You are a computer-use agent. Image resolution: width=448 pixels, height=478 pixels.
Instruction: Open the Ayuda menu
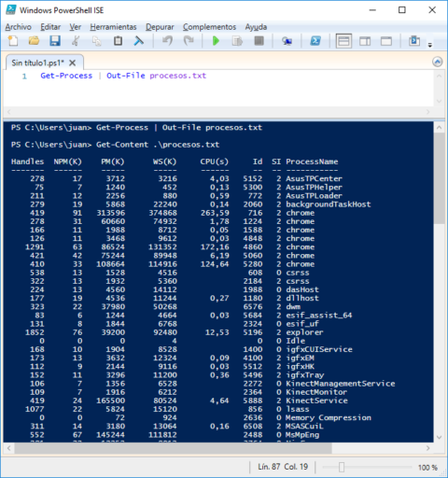tap(256, 27)
